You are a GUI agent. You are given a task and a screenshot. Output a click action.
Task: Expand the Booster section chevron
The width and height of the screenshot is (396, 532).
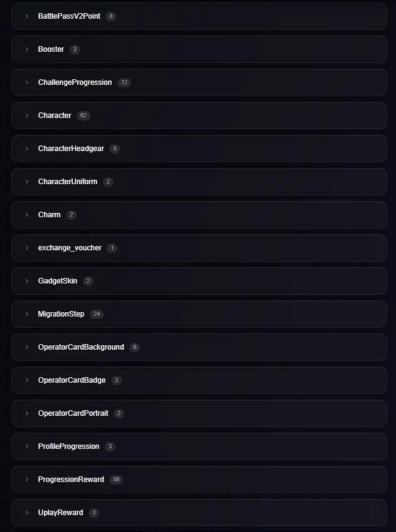coord(27,49)
